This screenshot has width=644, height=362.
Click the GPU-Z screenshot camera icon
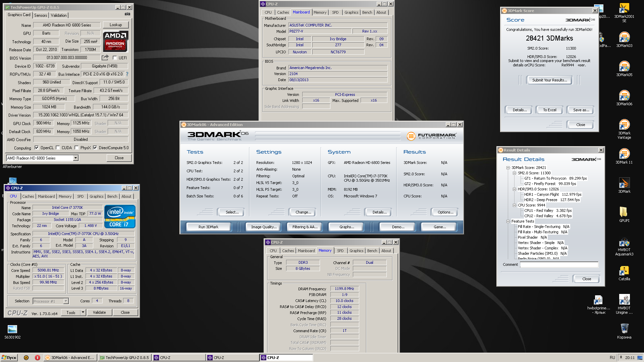127,14
